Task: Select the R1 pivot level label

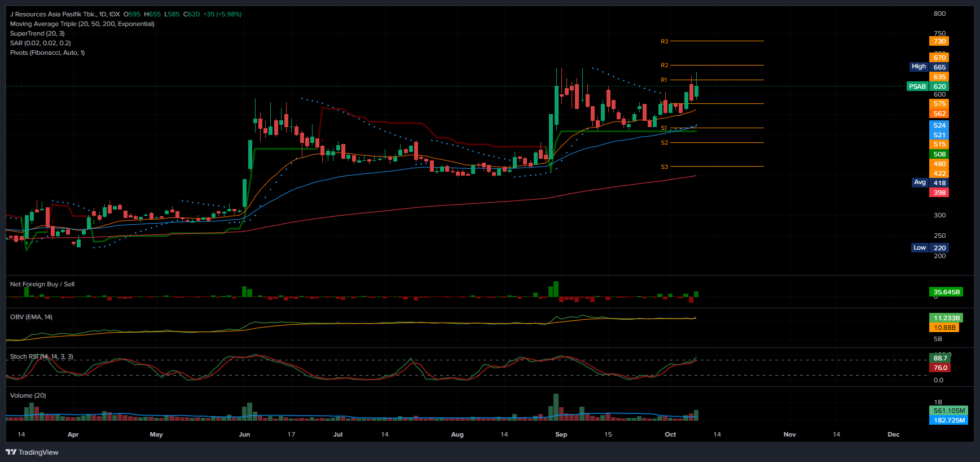Action: click(x=664, y=80)
